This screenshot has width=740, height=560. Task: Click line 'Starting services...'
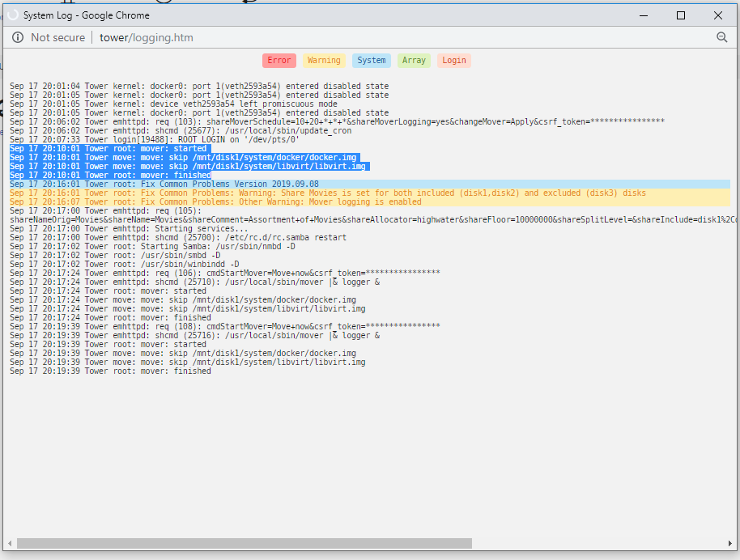tap(129, 228)
